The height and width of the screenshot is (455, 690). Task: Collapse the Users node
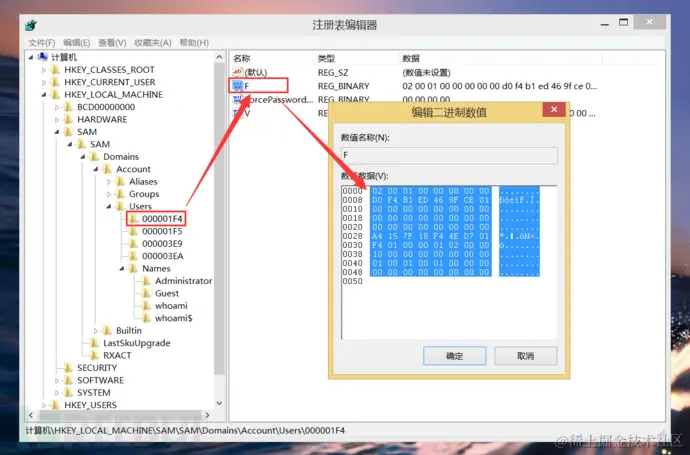tap(109, 206)
